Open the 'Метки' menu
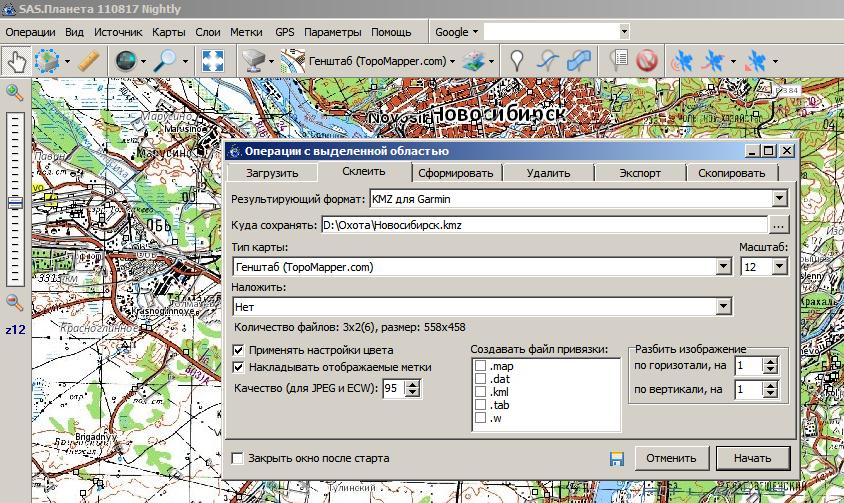The image size is (844, 503). pyautogui.click(x=246, y=32)
